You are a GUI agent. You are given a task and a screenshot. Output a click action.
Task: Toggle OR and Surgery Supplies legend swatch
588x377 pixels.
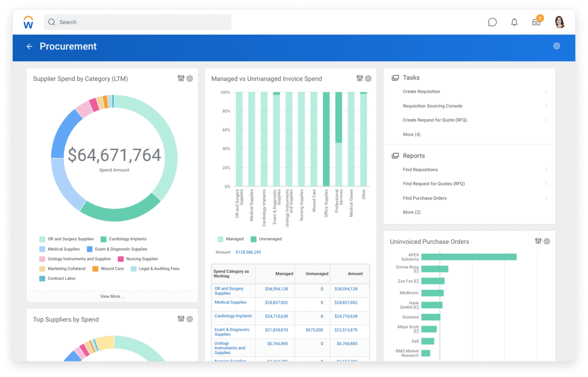pos(42,239)
